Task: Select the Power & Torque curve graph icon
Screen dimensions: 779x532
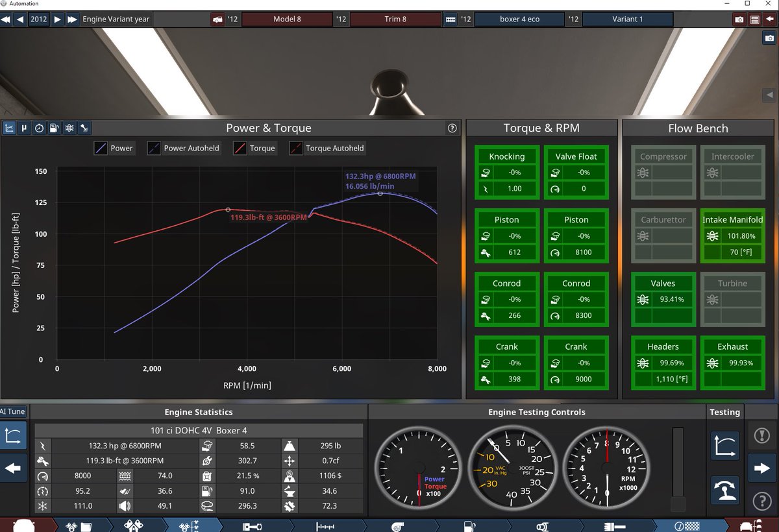Action: (x=9, y=128)
